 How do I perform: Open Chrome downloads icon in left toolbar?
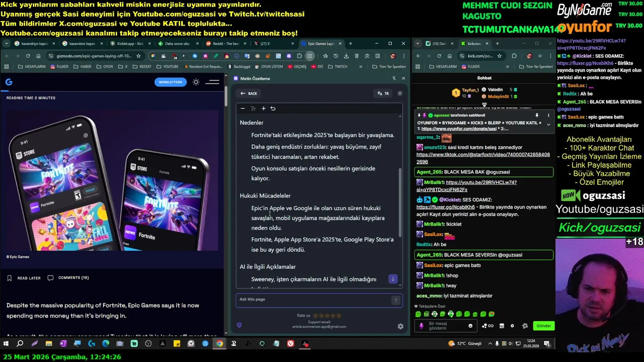(346, 56)
